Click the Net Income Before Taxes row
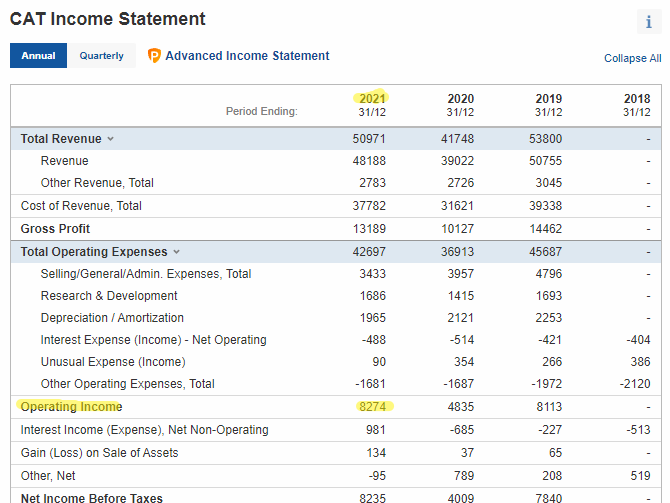Screen dimensions: 670x503 click(336, 496)
